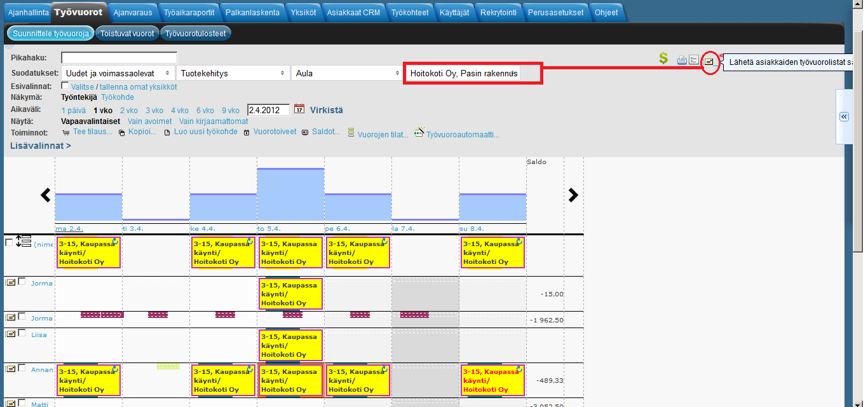Advance to next week with right arrow

(x=573, y=195)
